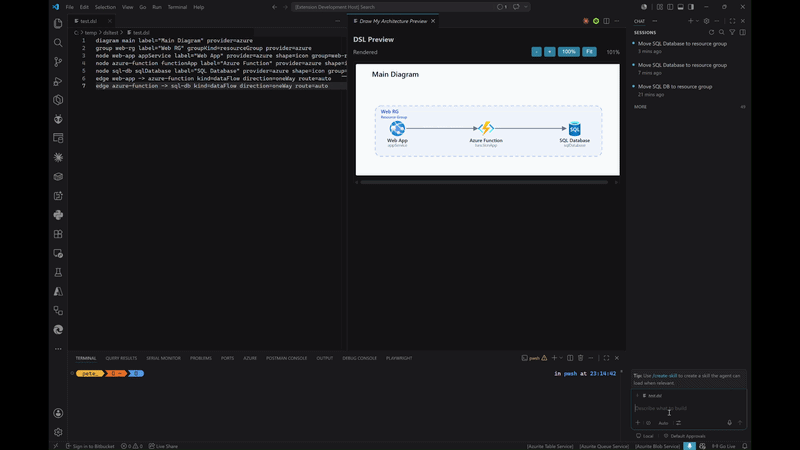This screenshot has height=450, width=800.
Task: Split the preview editor right
Action: pos(606,21)
